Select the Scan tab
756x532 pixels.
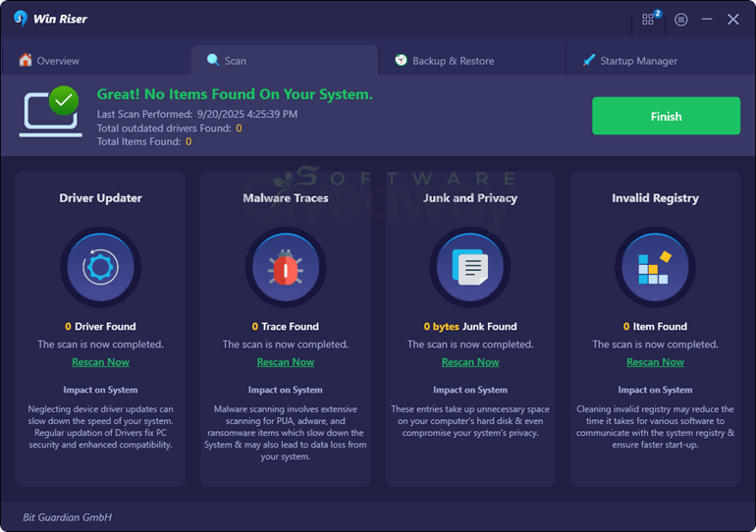click(x=285, y=60)
